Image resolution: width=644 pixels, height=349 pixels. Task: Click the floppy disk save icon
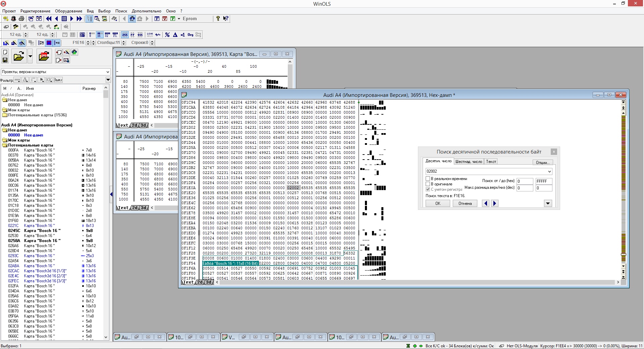pyautogui.click(x=5, y=60)
